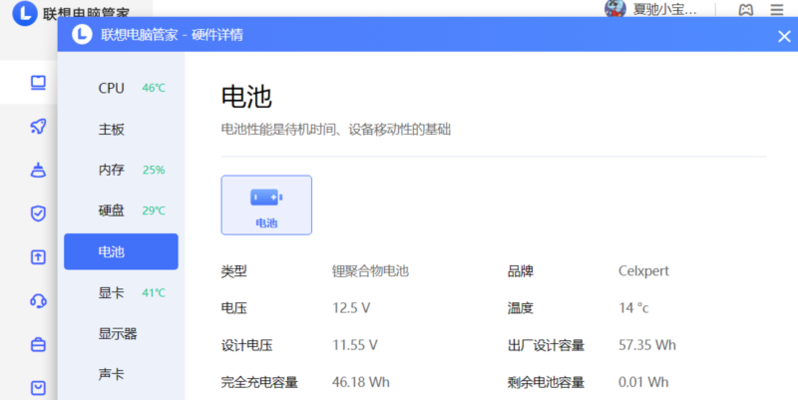Open the headset customer support icon
Screen dimensions: 798x400
click(38, 300)
